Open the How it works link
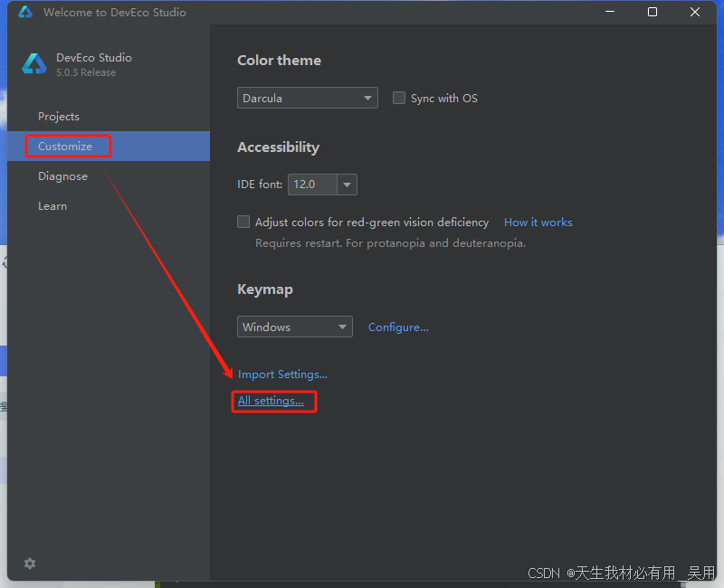Image resolution: width=724 pixels, height=588 pixels. point(538,223)
